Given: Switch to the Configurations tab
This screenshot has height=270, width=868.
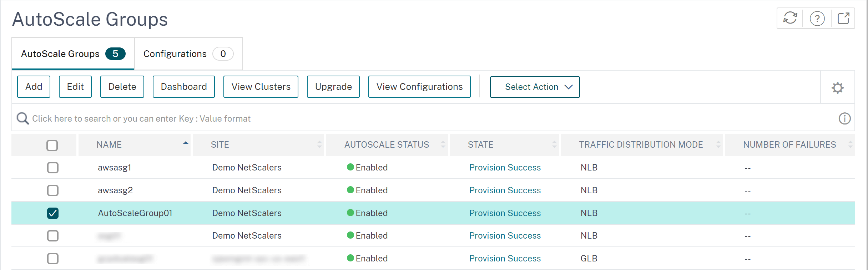Looking at the screenshot, I should click(x=188, y=54).
